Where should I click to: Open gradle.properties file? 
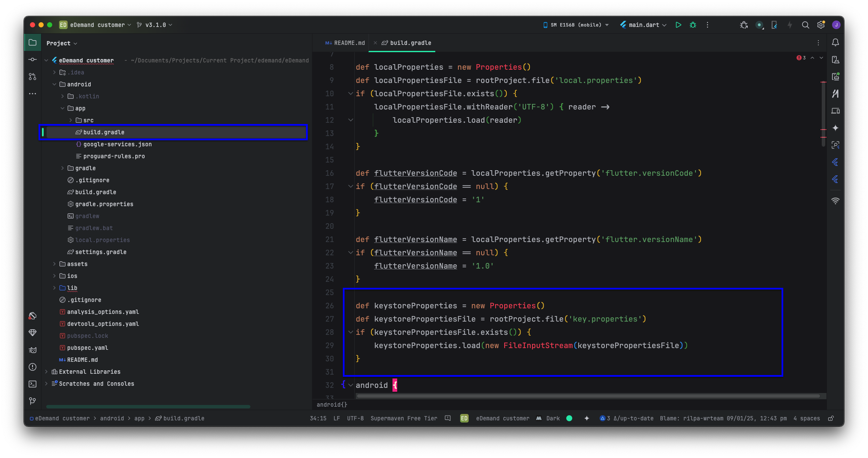(104, 204)
